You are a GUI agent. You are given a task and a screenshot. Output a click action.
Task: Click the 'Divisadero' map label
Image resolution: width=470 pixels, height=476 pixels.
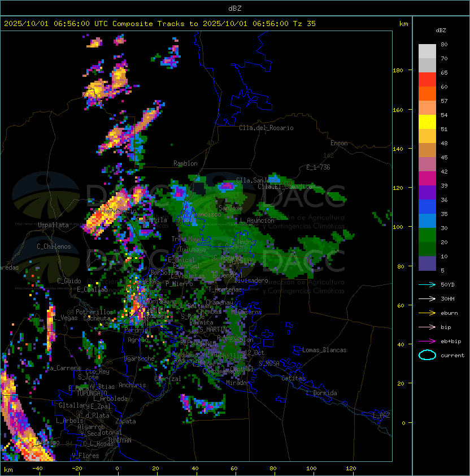pos(251,280)
